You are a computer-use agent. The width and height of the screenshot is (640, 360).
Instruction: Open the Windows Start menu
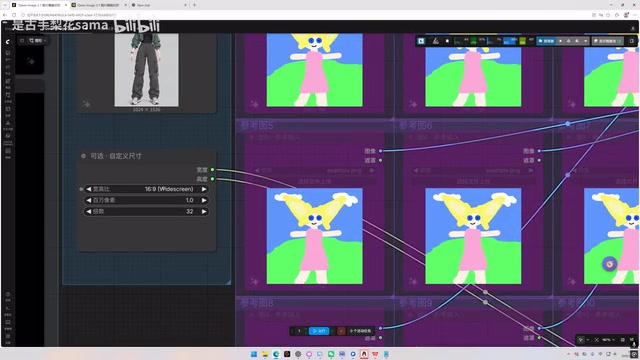click(x=254, y=354)
